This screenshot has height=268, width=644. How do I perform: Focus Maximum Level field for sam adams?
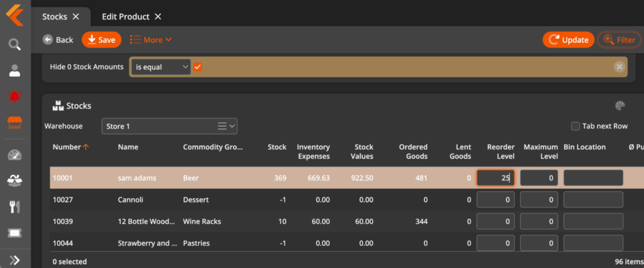pos(539,178)
